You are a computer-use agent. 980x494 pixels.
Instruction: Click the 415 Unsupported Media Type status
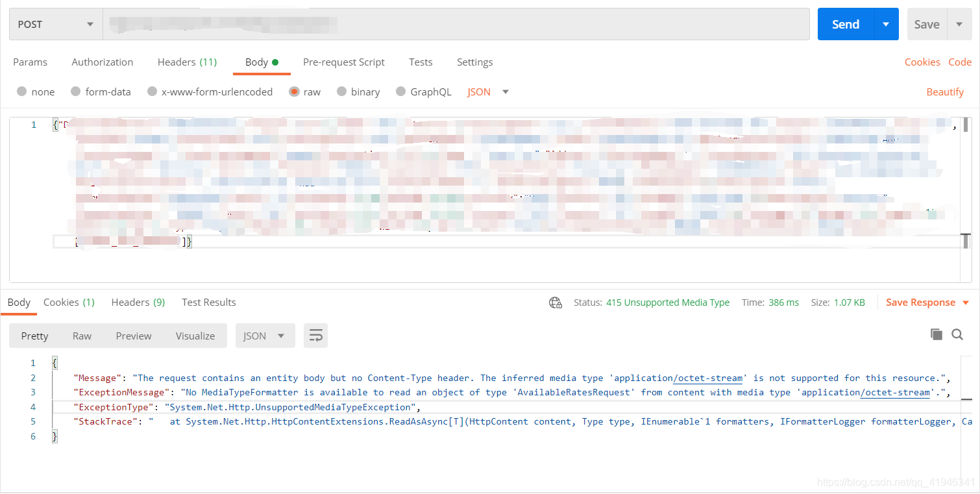point(667,303)
